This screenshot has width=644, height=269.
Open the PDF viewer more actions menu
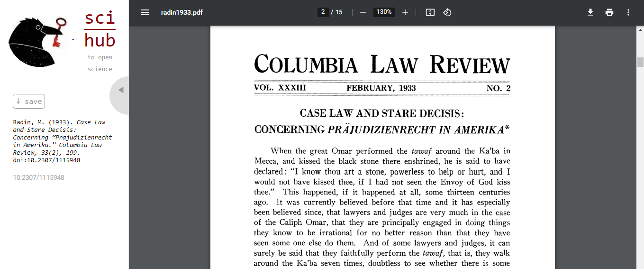(628, 12)
